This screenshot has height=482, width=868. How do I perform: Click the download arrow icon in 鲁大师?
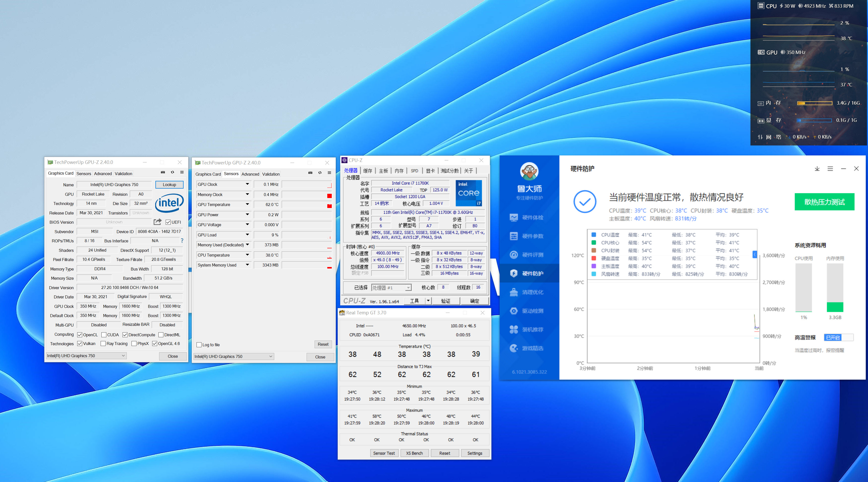tap(817, 169)
